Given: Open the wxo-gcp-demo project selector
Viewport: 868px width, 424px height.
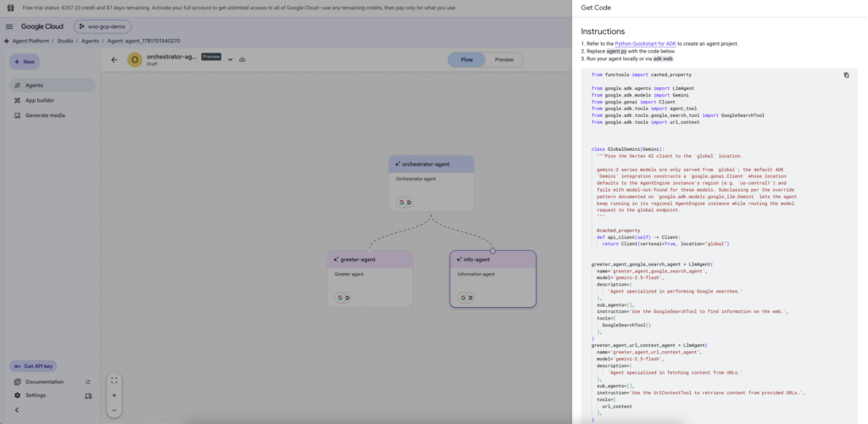Looking at the screenshot, I should pyautogui.click(x=103, y=26).
